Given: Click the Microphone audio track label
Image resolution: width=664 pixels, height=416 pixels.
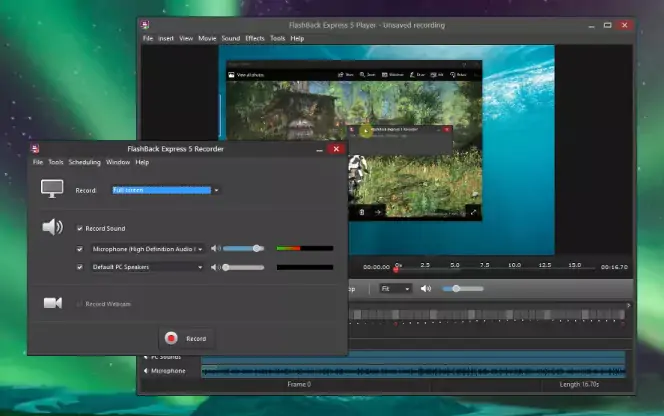Looking at the screenshot, I should point(168,371).
